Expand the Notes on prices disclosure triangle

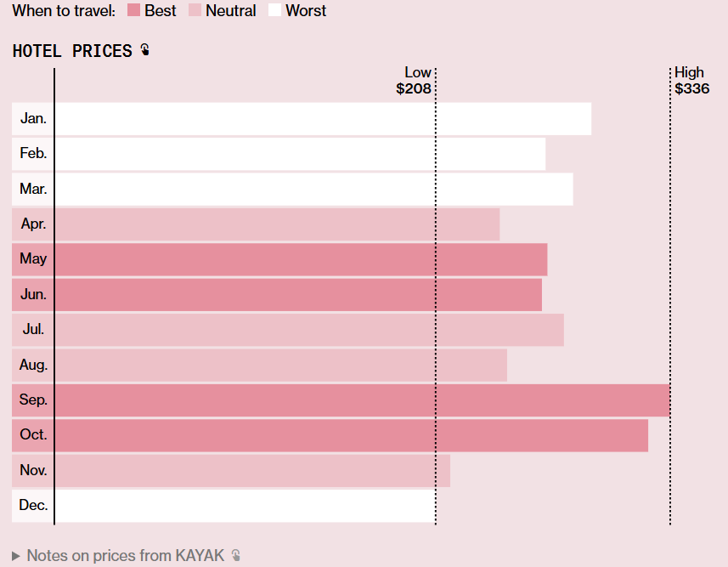[x=16, y=556]
